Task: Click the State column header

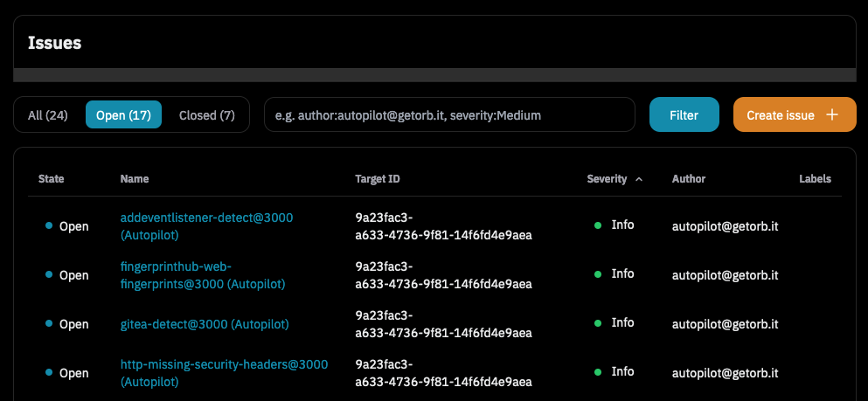Action: [52, 179]
